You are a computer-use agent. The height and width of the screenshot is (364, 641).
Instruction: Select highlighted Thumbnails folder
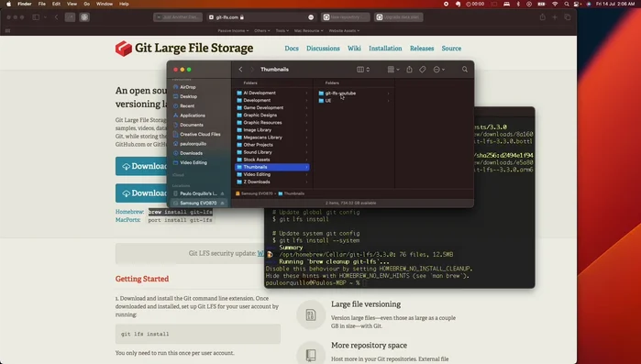pyautogui.click(x=271, y=167)
